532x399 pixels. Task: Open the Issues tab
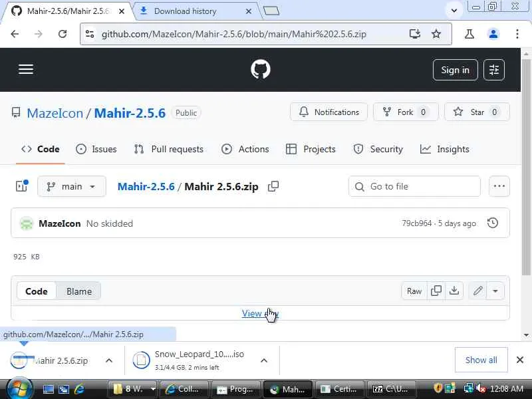[x=96, y=149]
